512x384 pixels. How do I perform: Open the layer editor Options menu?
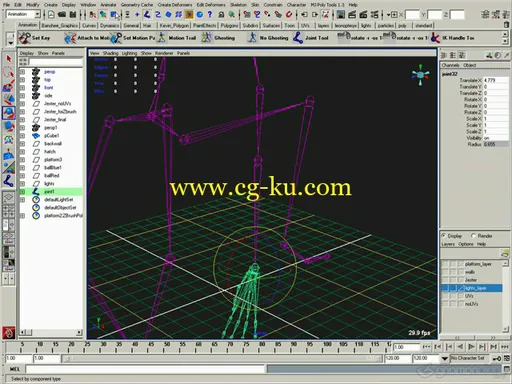coord(466,244)
